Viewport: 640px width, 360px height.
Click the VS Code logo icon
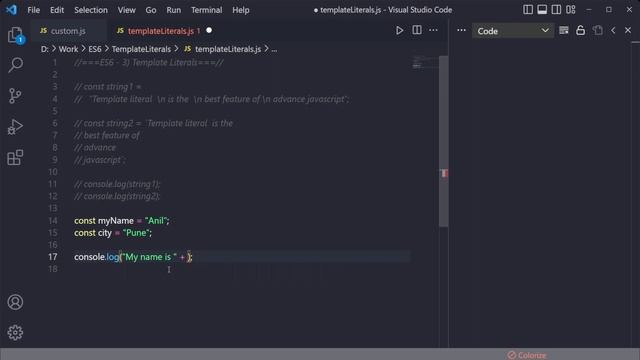point(11,10)
